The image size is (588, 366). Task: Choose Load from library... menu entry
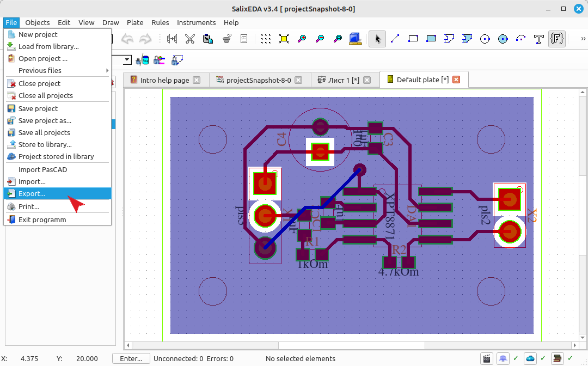(x=57, y=46)
